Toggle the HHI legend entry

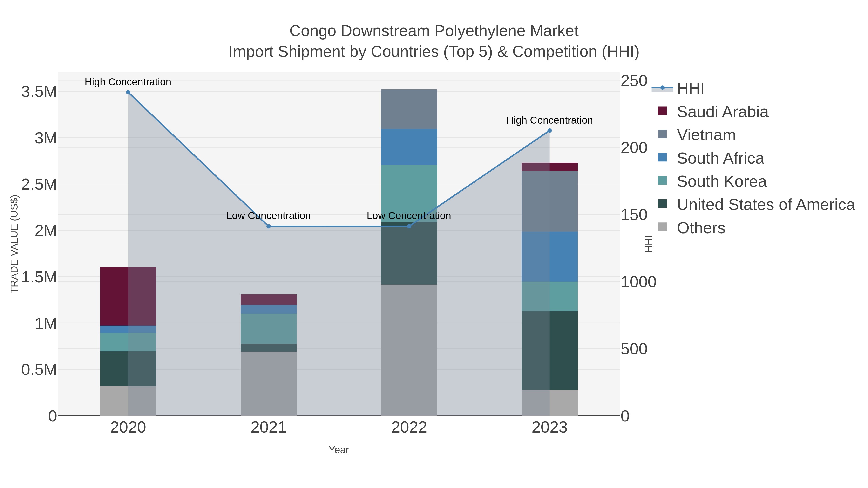[x=678, y=88]
